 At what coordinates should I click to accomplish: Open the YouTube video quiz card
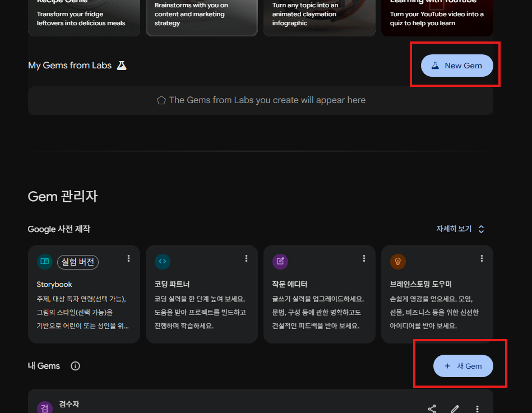(x=437, y=18)
